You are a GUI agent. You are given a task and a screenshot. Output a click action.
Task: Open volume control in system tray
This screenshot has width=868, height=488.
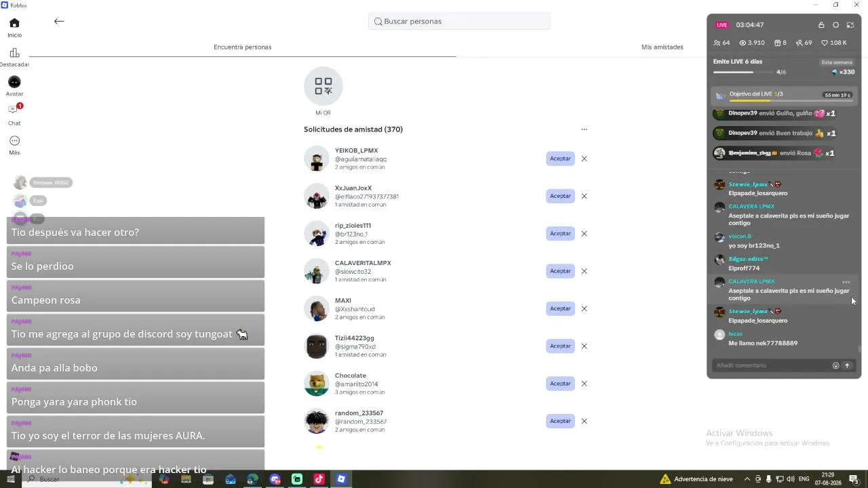point(790,479)
